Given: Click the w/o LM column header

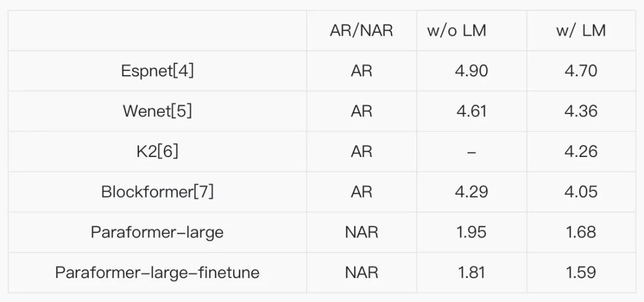Looking at the screenshot, I should click(456, 31).
